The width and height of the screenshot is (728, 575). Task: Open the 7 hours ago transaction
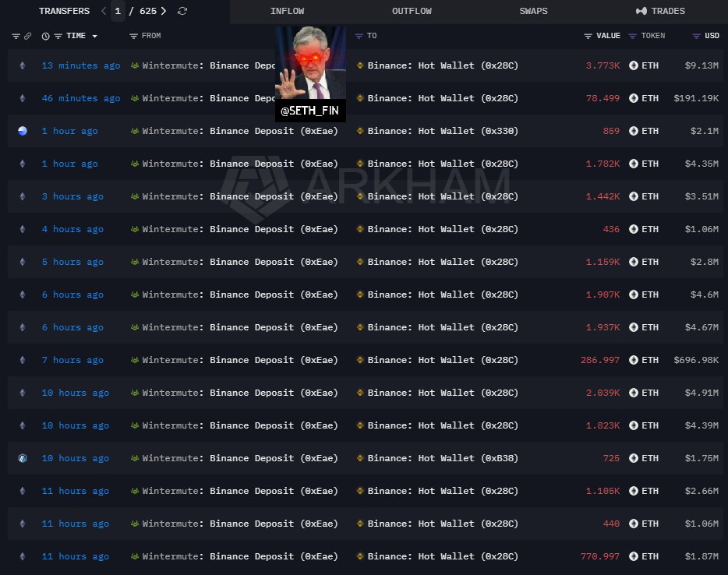72,360
